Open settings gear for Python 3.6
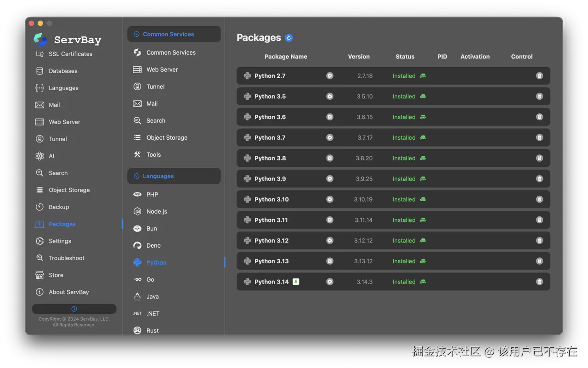This screenshot has height=368, width=588. pyautogui.click(x=330, y=117)
